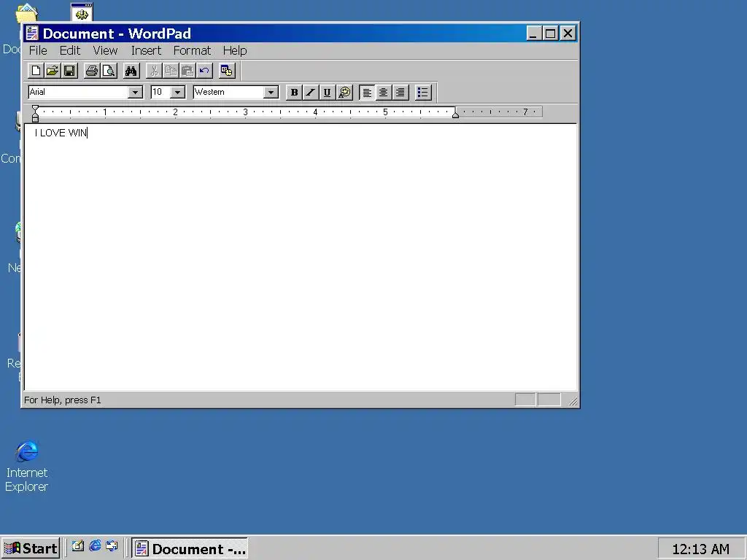
Task: Click the left indent marker on the ruler
Action: pyautogui.click(x=35, y=114)
